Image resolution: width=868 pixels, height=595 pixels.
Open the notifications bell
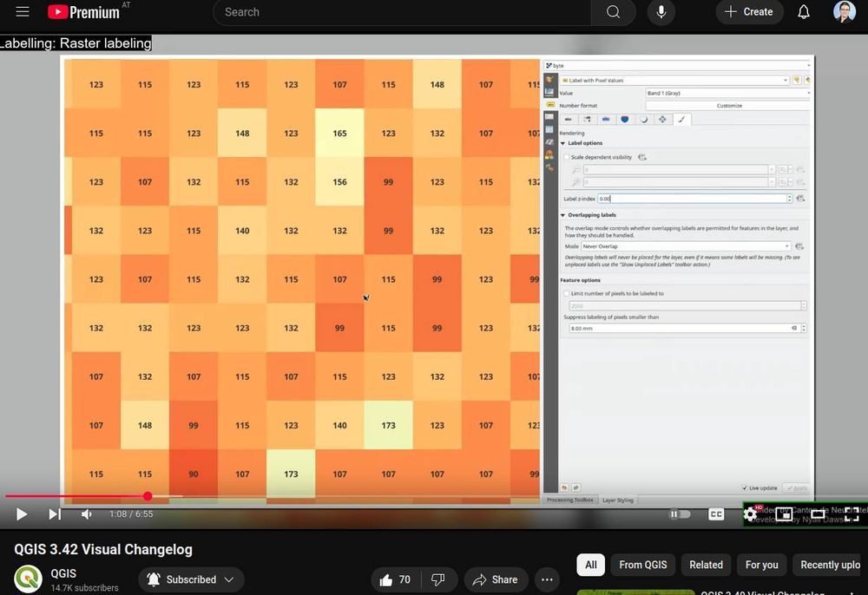[x=803, y=11]
